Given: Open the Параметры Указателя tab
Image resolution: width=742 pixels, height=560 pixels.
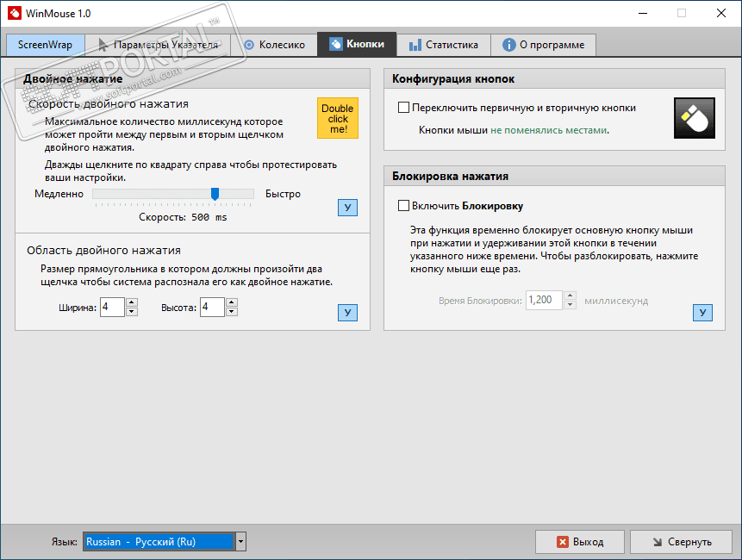Looking at the screenshot, I should 158,45.
